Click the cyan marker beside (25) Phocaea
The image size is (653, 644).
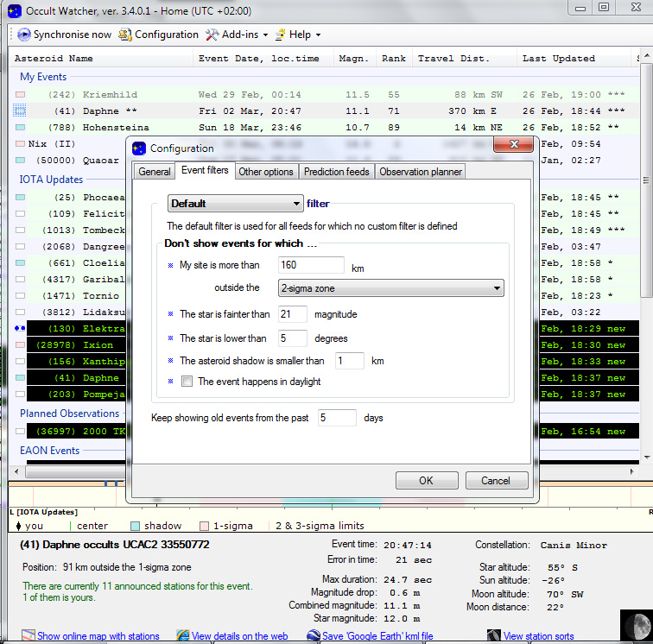20,198
